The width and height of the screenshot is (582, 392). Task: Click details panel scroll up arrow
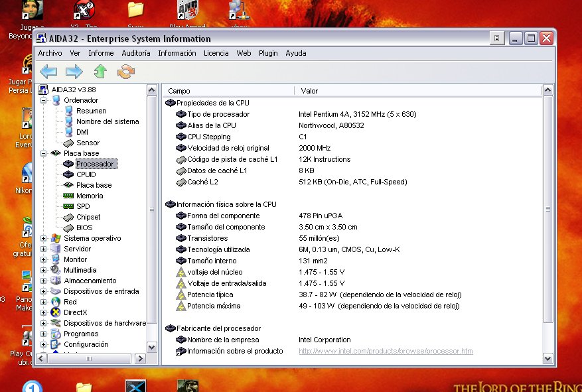548,90
